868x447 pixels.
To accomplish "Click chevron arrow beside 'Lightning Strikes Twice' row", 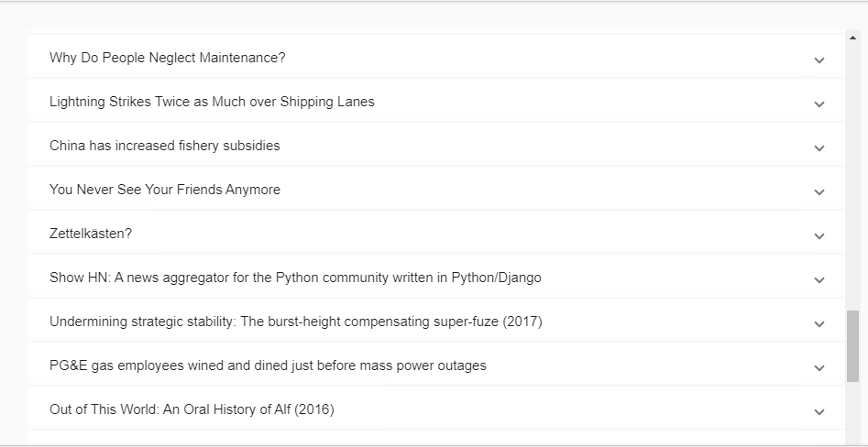I will [819, 104].
